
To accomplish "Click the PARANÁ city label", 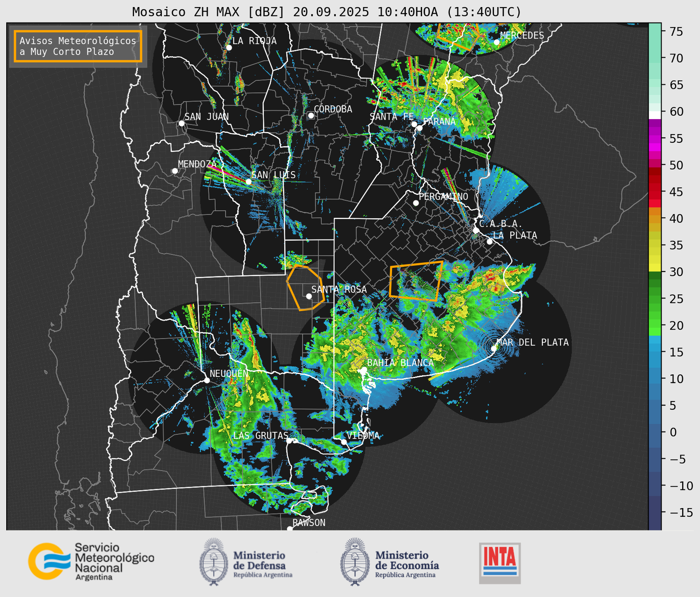I will tap(439, 121).
